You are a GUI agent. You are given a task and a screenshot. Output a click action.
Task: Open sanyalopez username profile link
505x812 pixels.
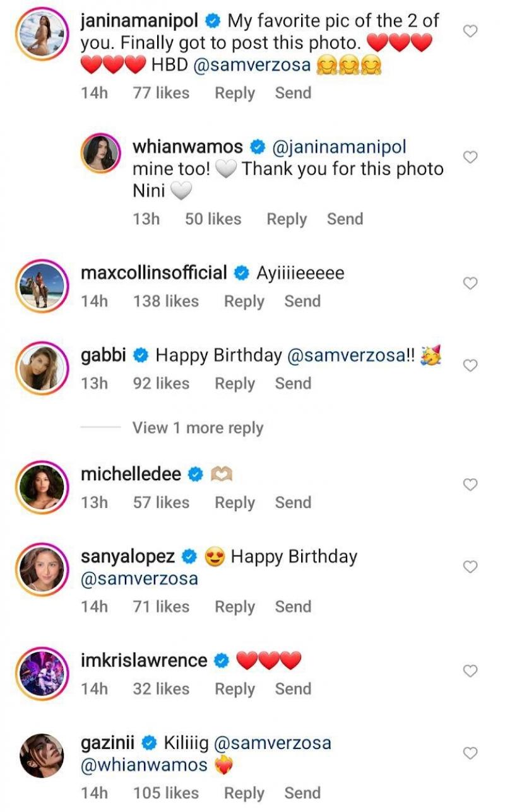[128, 556]
